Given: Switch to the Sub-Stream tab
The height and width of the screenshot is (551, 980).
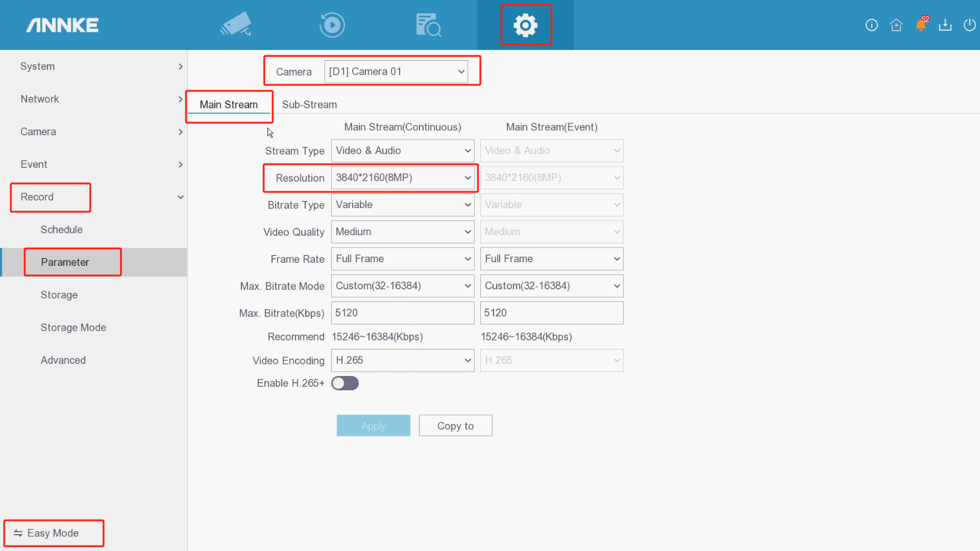Looking at the screenshot, I should pos(309,105).
